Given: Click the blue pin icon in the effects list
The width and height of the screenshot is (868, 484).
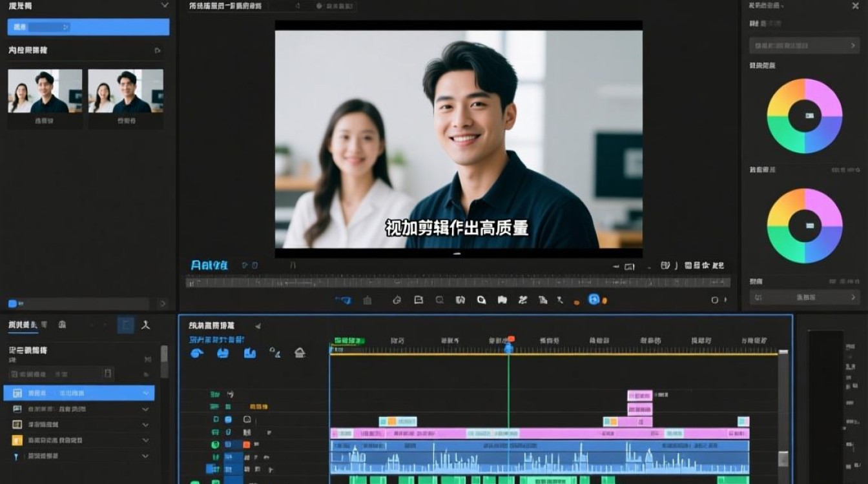Looking at the screenshot, I should pos(17,456).
